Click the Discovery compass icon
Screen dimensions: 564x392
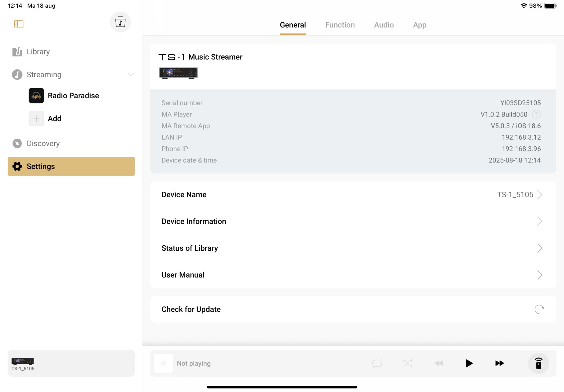[x=17, y=143]
